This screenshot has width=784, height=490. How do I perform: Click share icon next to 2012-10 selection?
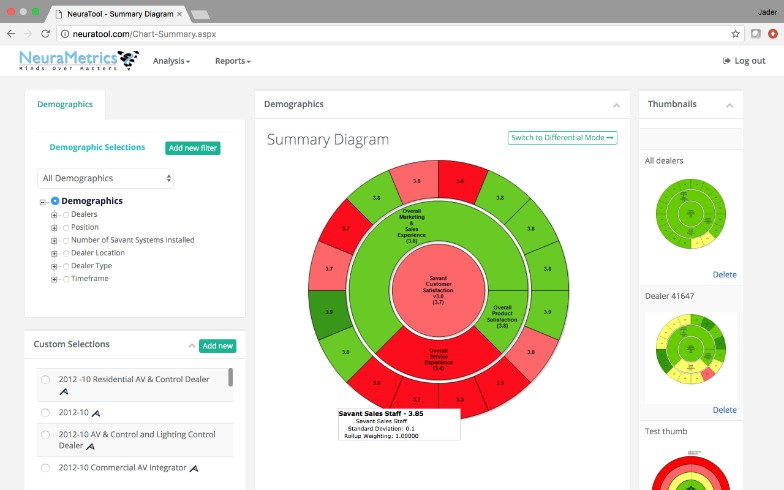(x=96, y=413)
